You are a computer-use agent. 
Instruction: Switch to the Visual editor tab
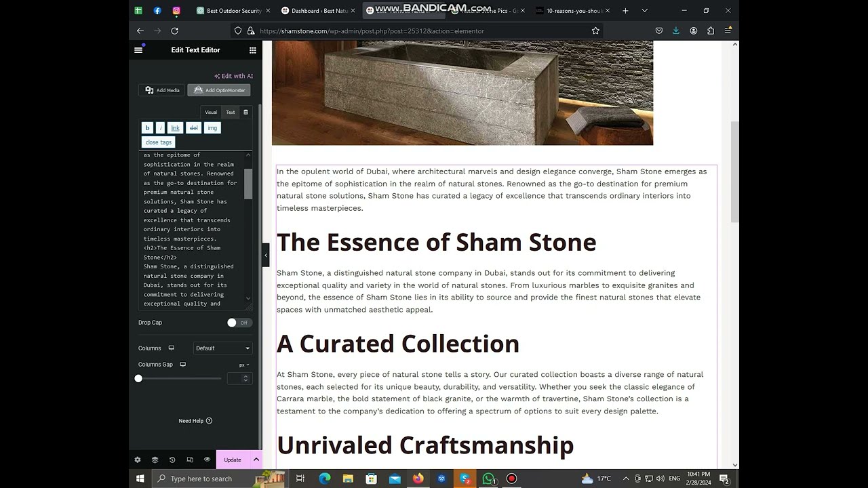[211, 113]
